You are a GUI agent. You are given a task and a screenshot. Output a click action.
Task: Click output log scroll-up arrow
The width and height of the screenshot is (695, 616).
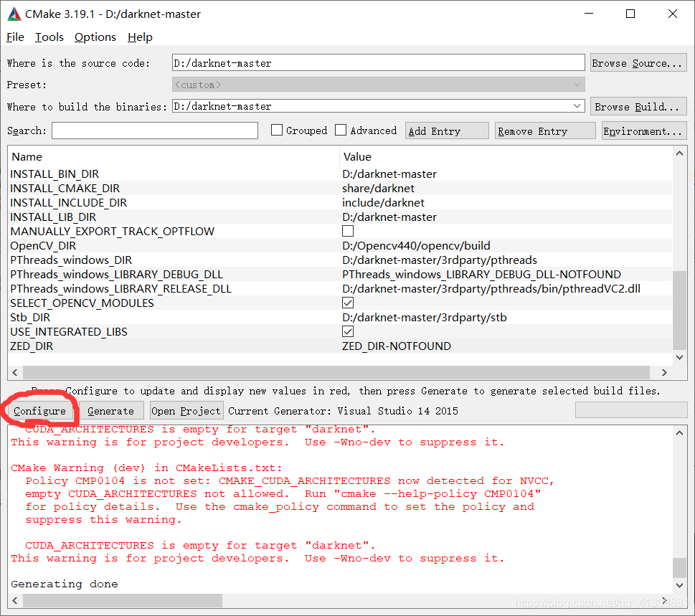679,433
